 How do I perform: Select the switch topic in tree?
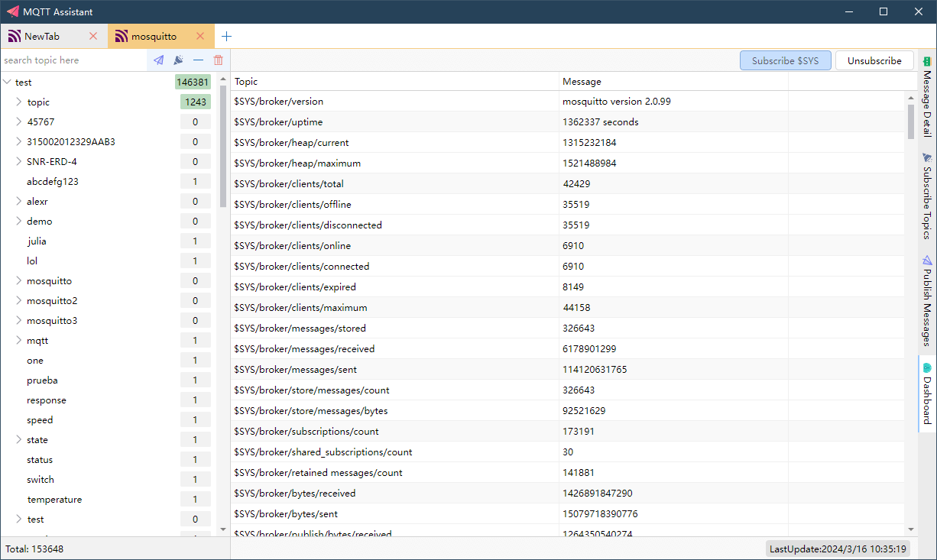tap(41, 479)
